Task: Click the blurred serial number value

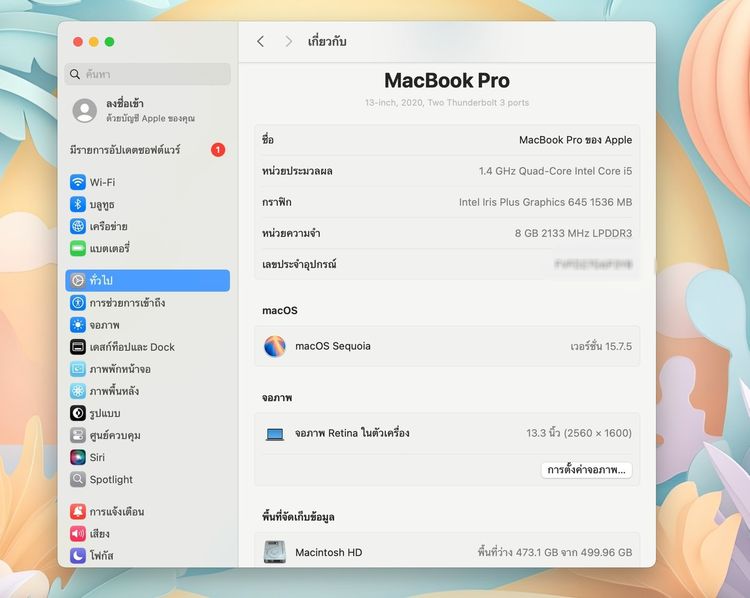Action: 594,264
